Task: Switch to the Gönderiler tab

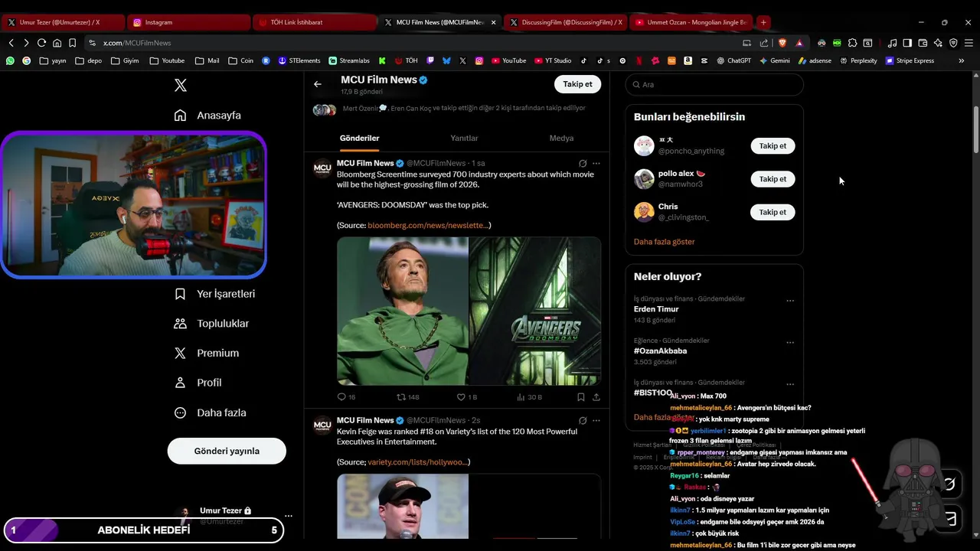Action: pyautogui.click(x=360, y=139)
